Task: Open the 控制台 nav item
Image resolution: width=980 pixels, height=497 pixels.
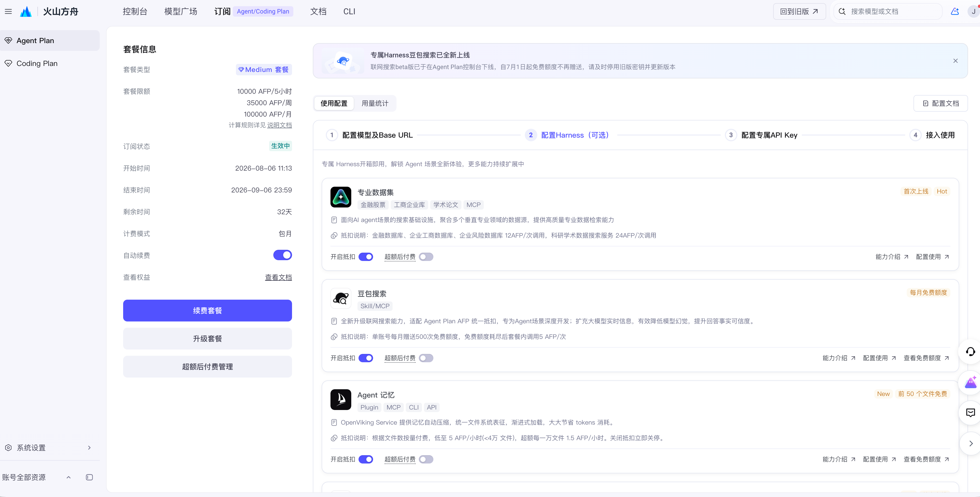Action: click(135, 11)
